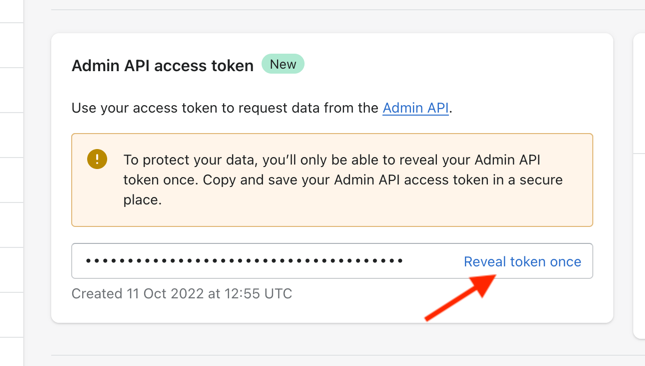Click the Reveal token once link
Screen dimensions: 645x366
pos(522,262)
